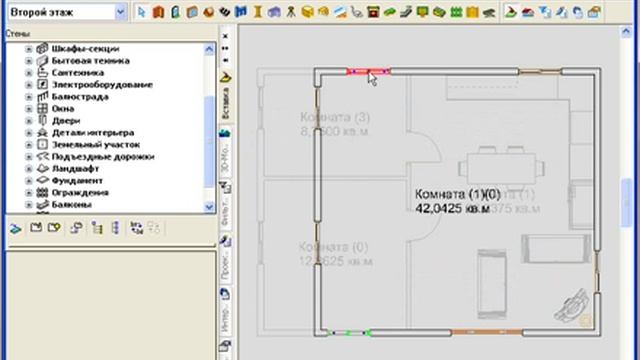Image resolution: width=640 pixels, height=360 pixels.
Task: Select Подъездные дорожки in the tree
Action: [103, 157]
